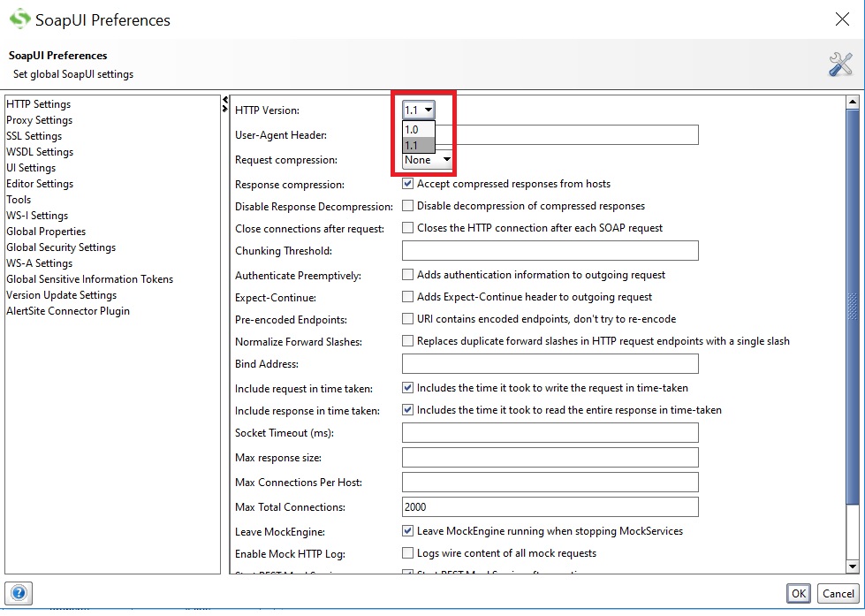Open the help question mark icon
Image resolution: width=865 pixels, height=616 pixels.
tap(19, 593)
